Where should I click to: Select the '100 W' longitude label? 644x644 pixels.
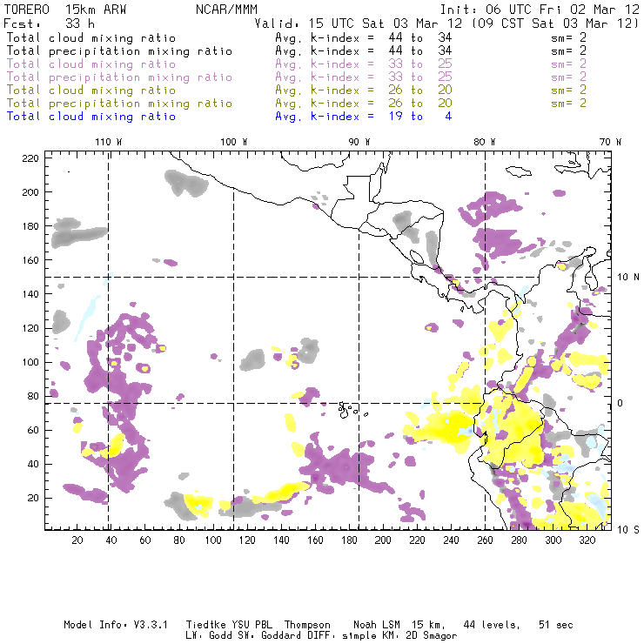point(234,142)
